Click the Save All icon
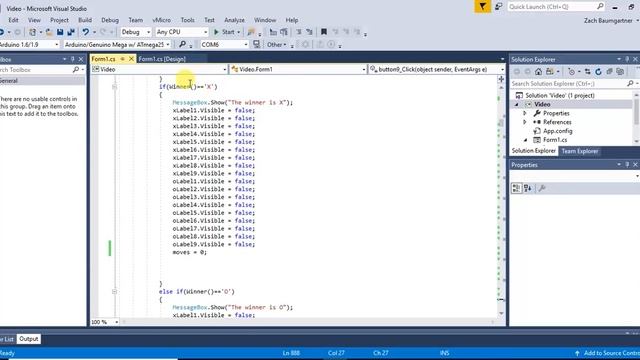Image resolution: width=640 pixels, height=360 pixels. (x=71, y=32)
